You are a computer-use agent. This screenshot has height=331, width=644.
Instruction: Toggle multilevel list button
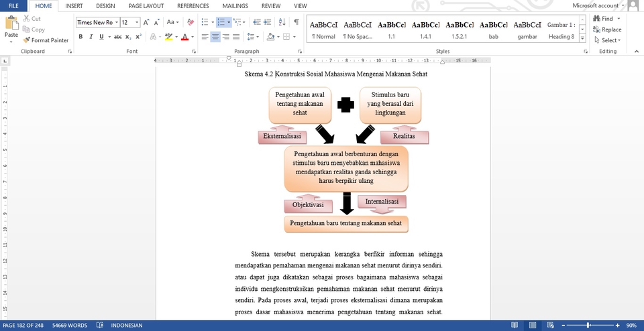pos(237,22)
